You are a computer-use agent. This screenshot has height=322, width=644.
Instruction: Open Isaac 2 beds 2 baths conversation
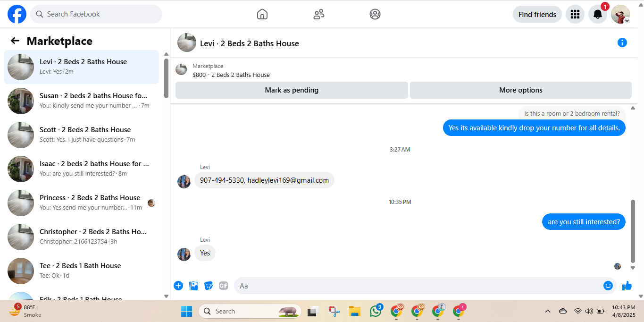coord(81,169)
